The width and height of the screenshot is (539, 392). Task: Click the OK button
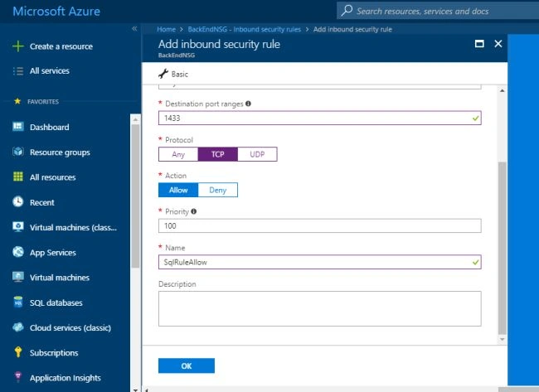187,365
